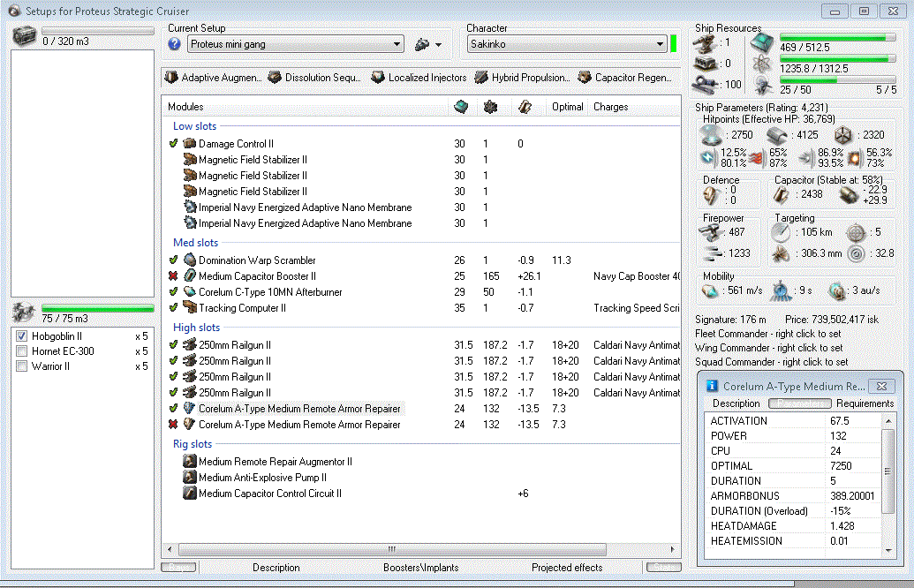
Task: Click the drone bay icon above drone list
Action: (24, 313)
